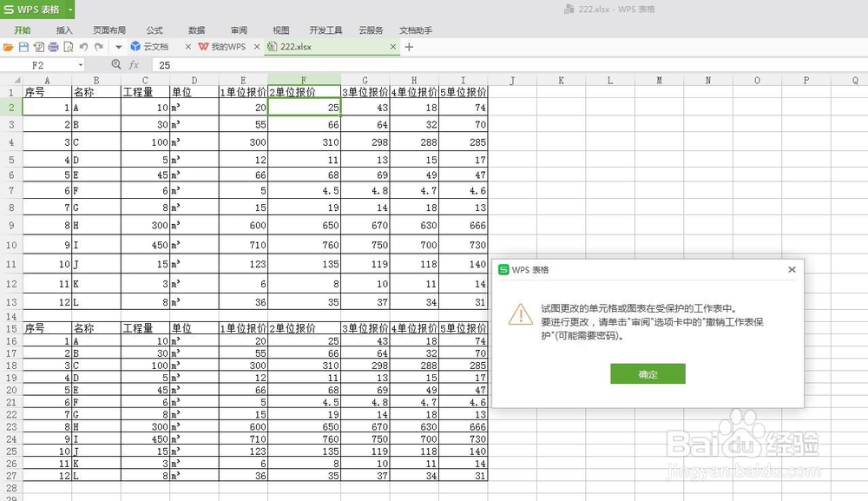Click inside the formula bar showing 25

260,64
